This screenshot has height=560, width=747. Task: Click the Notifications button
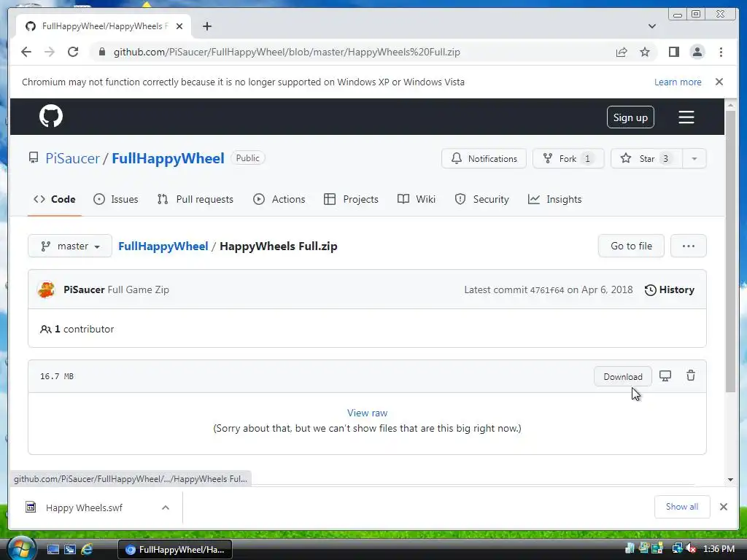(x=484, y=158)
